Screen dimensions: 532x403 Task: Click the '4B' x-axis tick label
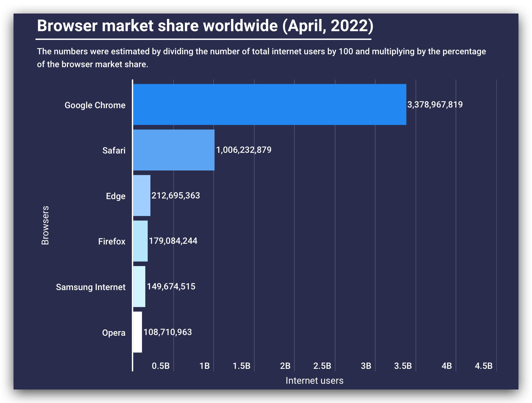447,366
